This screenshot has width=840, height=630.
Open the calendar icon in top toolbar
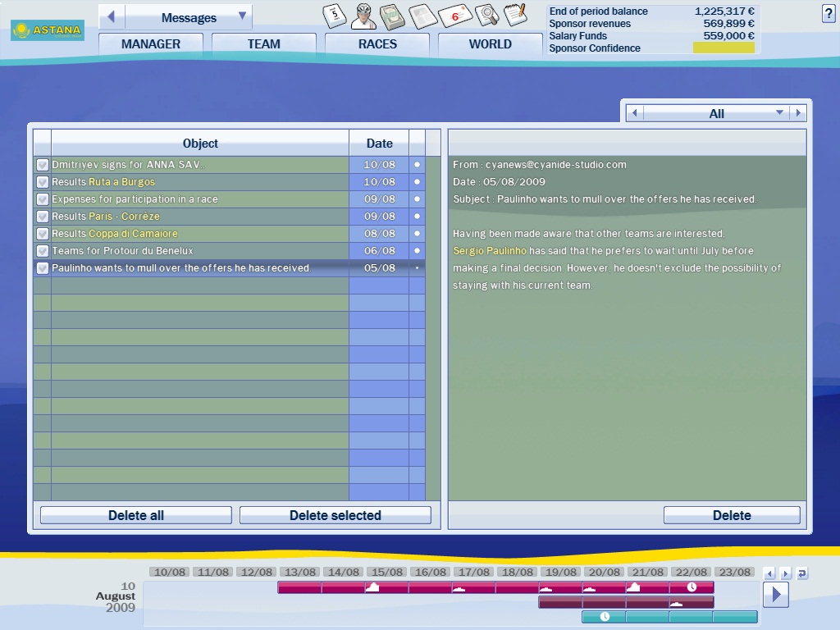(335, 15)
